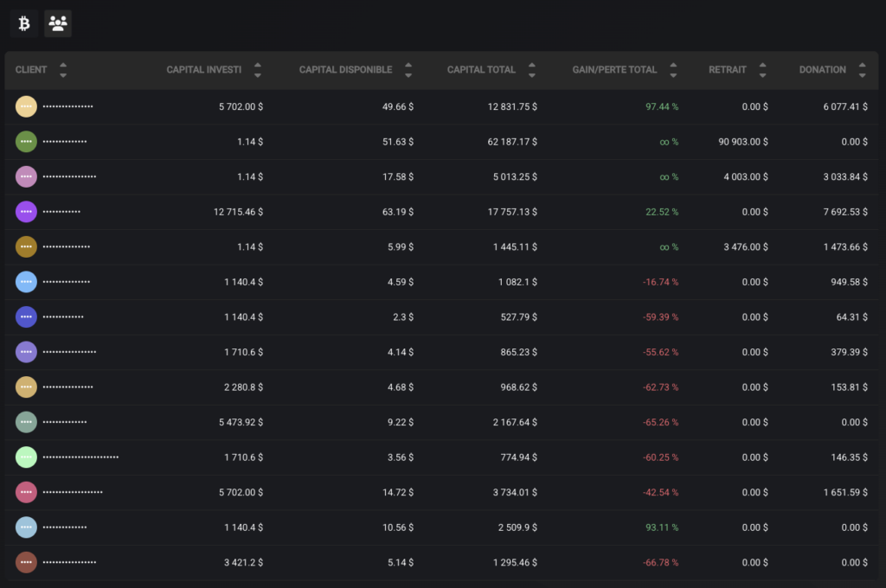Toggle sort arrows on Capital Investi
Screen dimensions: 886x588
click(x=258, y=70)
